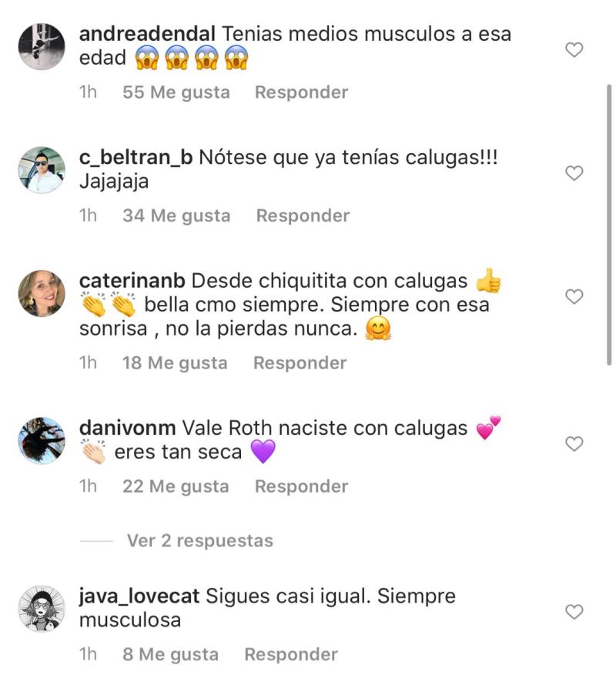Open c_beltran_b's avatar photo
The image size is (616, 688).
point(42,170)
